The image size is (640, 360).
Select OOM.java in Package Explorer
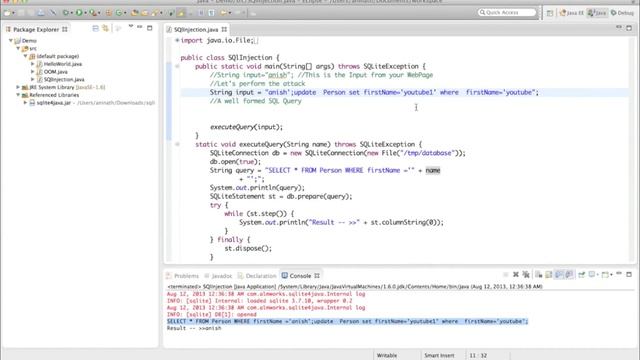point(56,72)
